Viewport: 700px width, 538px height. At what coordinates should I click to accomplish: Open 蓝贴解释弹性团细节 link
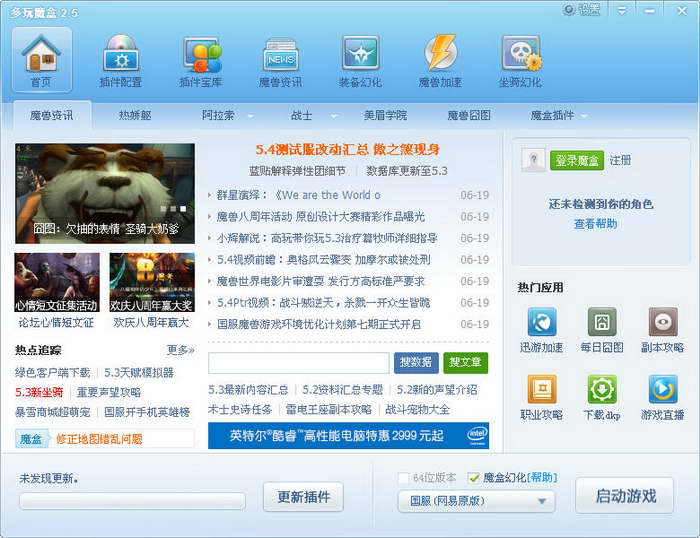pos(297,171)
